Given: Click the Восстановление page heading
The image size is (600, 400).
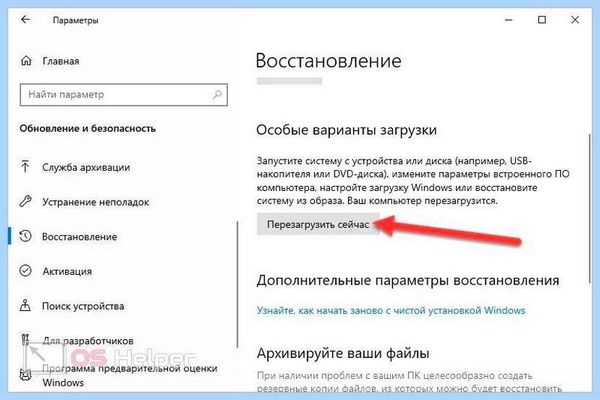Looking at the screenshot, I should pyautogui.click(x=328, y=61).
